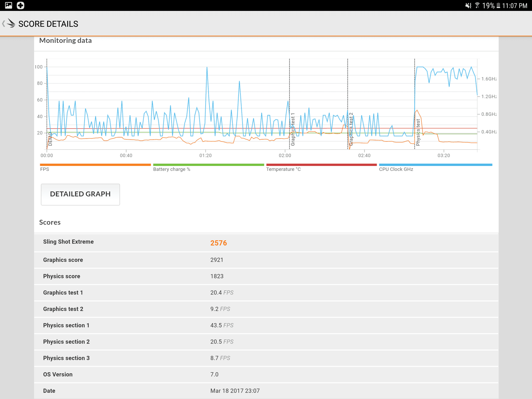Tap the back chevron in header

click(3, 24)
